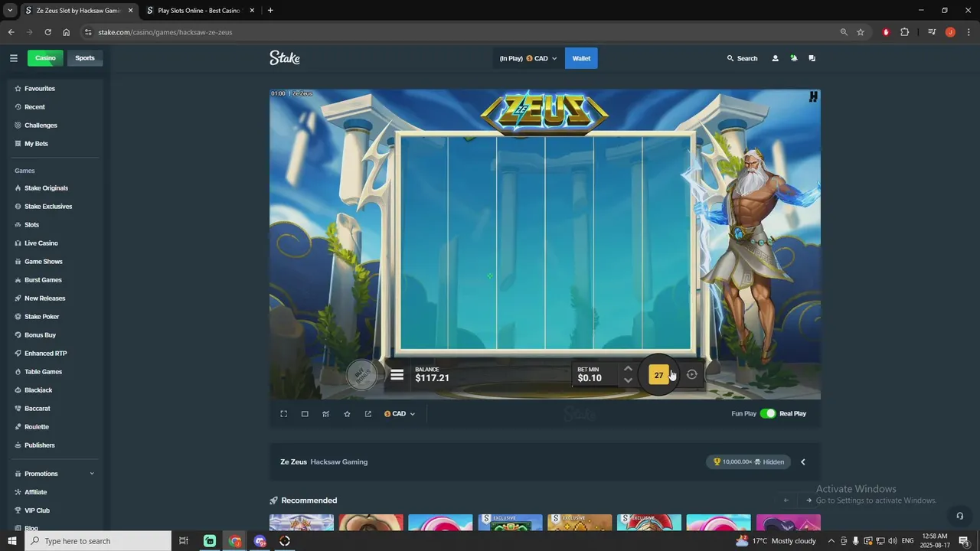Open the user profile icon
980x551 pixels.
point(775,58)
